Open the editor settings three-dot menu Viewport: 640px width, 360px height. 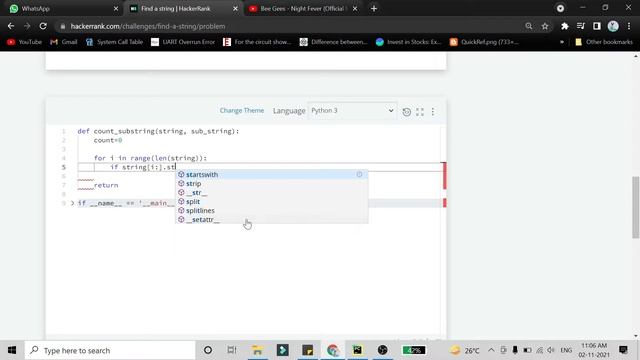point(433,111)
